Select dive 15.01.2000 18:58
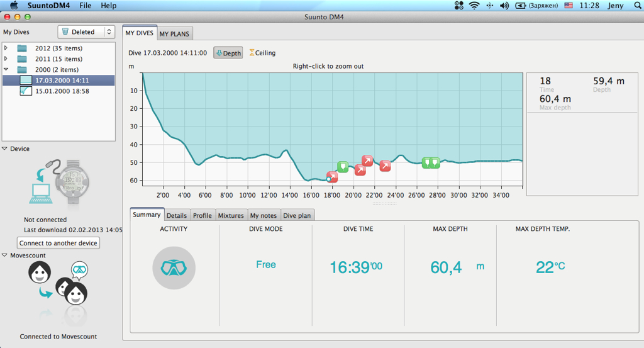The width and height of the screenshot is (644, 348). (x=62, y=91)
